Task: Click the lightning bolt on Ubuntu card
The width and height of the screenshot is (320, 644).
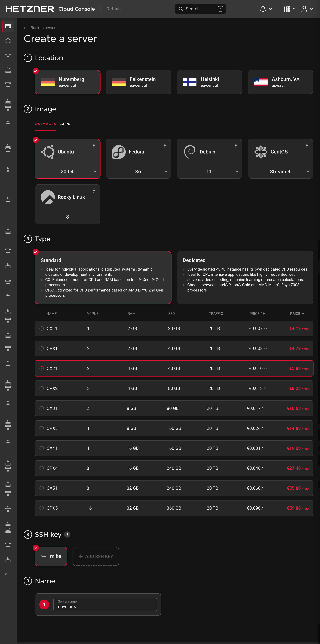Action: 94,145
